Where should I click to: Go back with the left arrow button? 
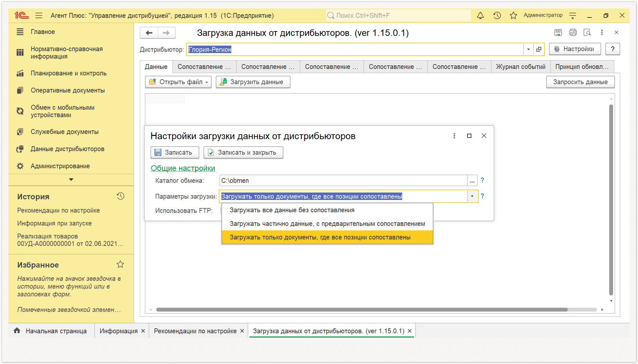point(149,33)
